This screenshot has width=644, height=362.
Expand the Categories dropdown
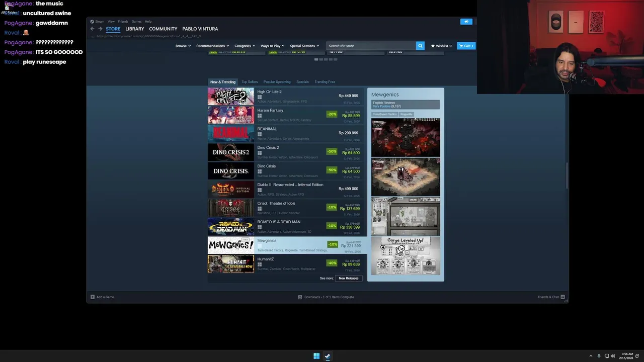(244, 46)
